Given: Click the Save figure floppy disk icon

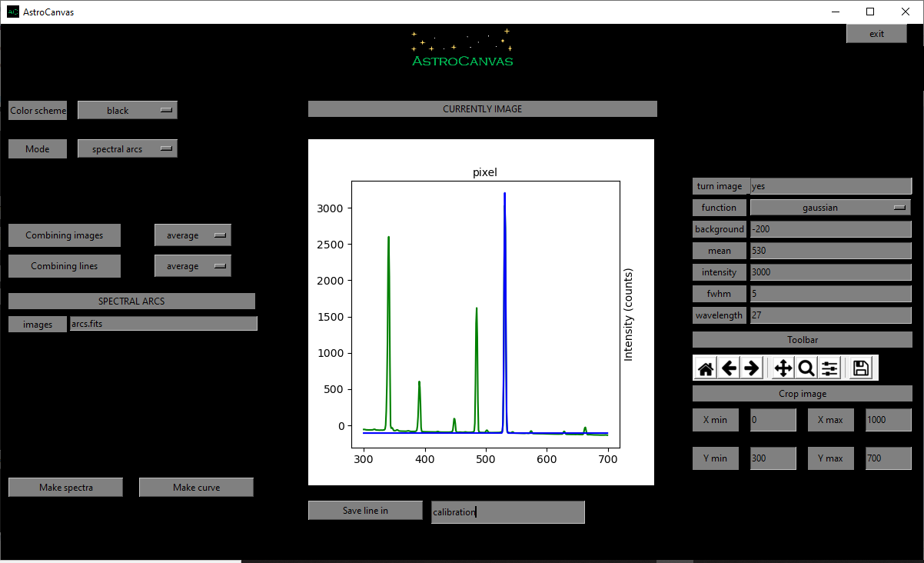Looking at the screenshot, I should click(x=861, y=368).
